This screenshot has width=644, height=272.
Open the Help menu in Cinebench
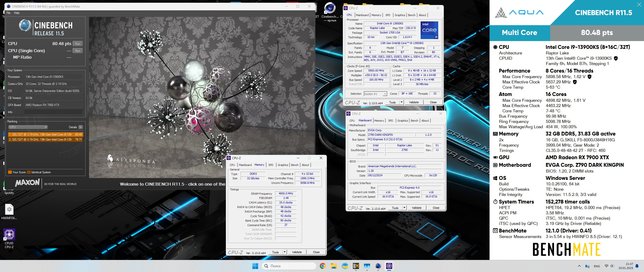[17, 13]
